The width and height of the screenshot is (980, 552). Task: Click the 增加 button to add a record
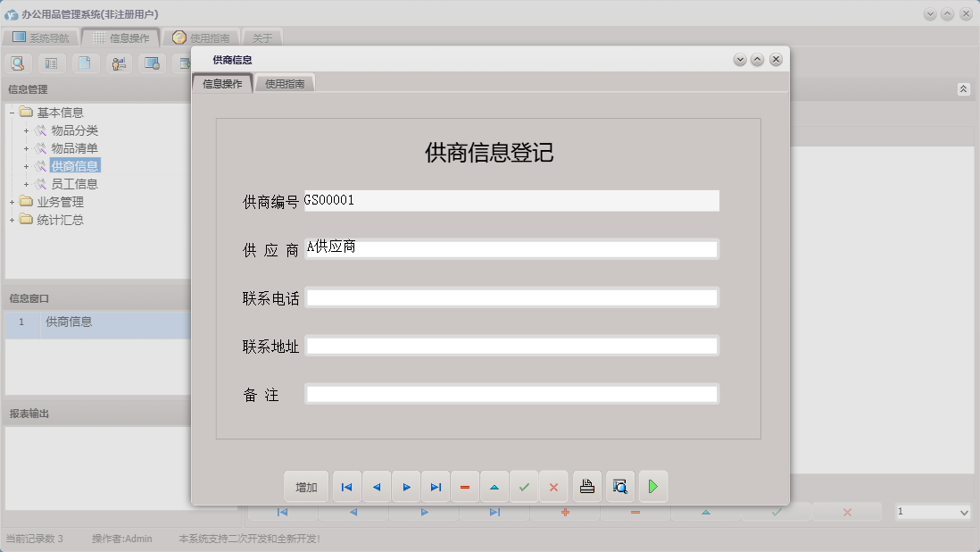coord(304,486)
